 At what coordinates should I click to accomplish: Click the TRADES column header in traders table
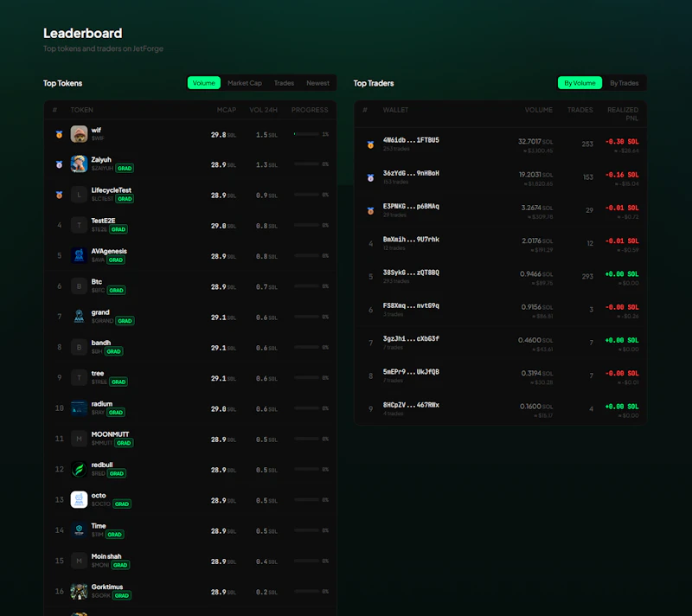click(580, 110)
